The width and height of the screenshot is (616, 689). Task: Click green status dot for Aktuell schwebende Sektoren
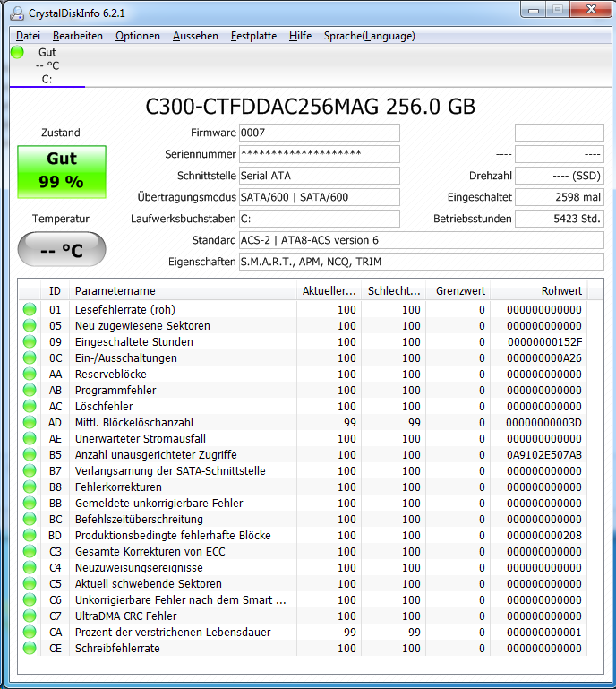pos(30,583)
